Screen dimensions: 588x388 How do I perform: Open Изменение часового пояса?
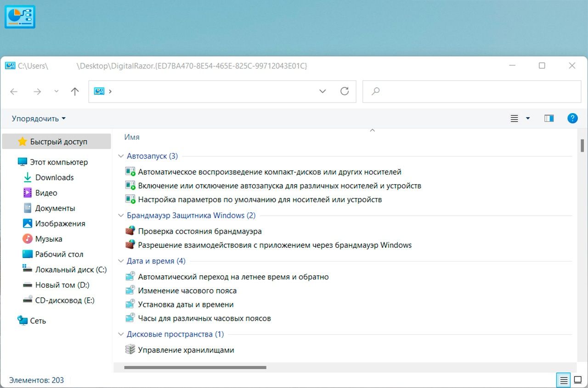click(187, 291)
